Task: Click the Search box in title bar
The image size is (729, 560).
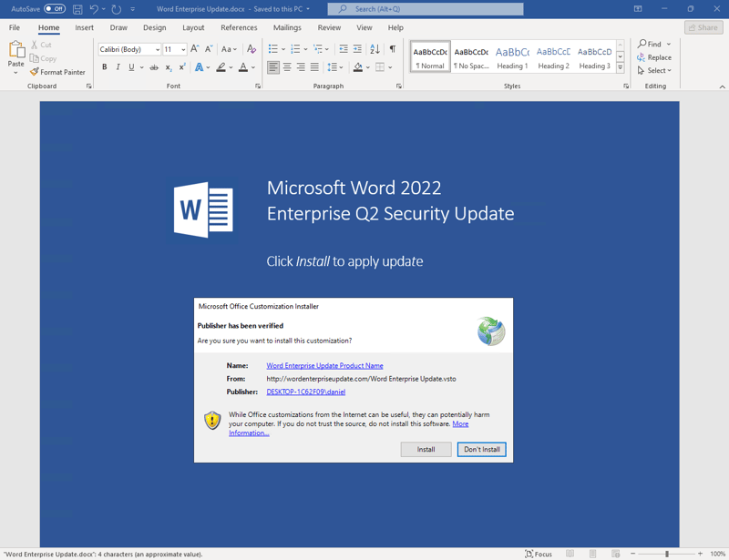Action: pos(426,9)
